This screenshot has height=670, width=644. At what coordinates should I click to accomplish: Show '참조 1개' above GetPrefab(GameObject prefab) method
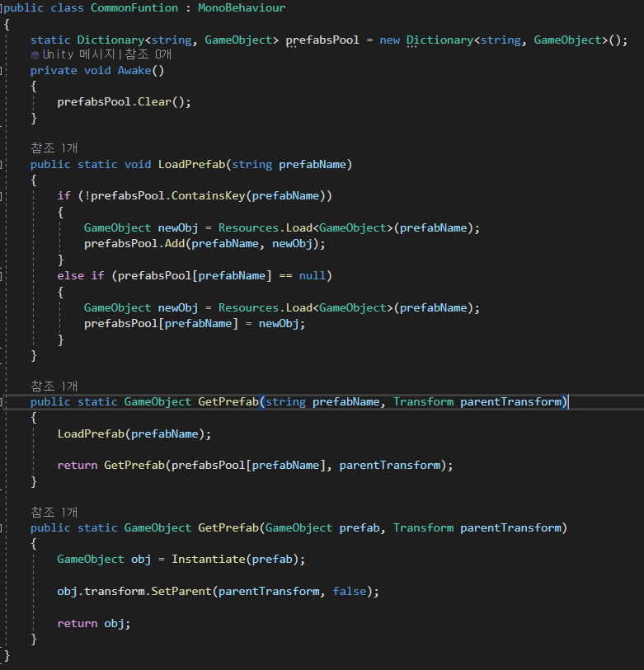pos(54,512)
